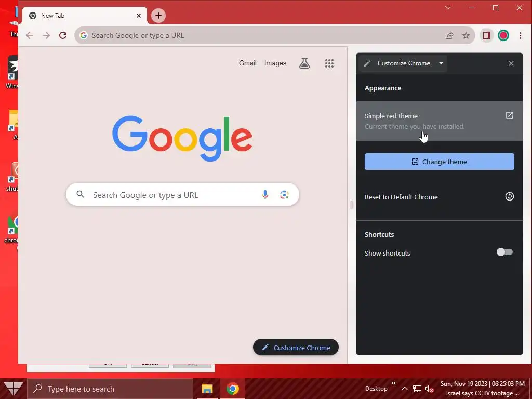Bookmark this tab with the star icon

coord(466,35)
